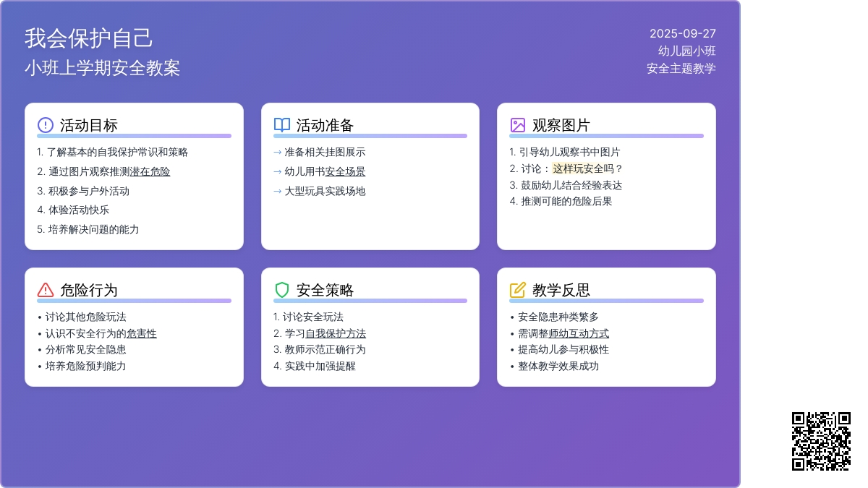Click the arrow before 大型玩具实践场地
Image resolution: width=868 pixels, height=488 pixels.
click(x=277, y=192)
